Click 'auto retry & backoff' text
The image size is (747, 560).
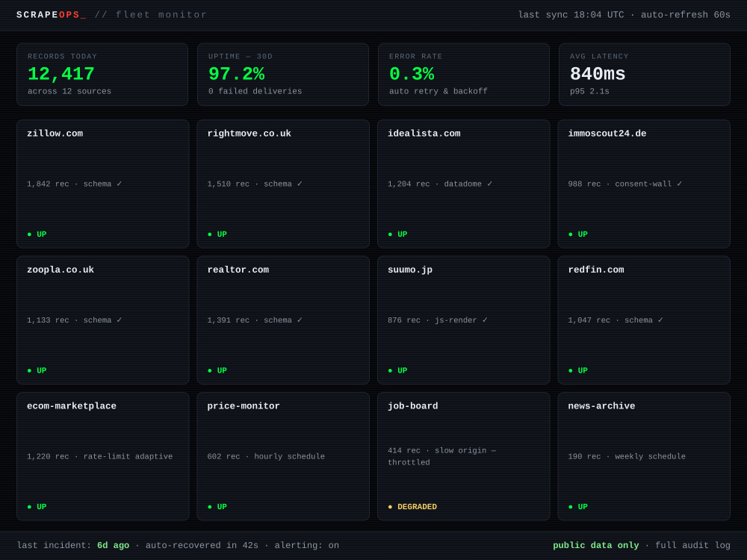tap(438, 91)
